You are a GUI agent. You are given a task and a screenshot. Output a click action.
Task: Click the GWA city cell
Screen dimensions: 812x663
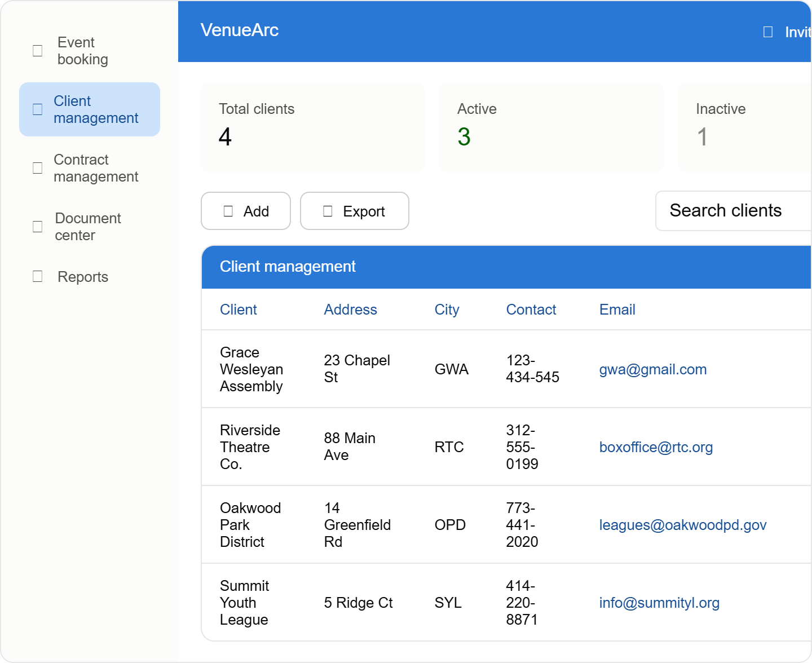(452, 369)
